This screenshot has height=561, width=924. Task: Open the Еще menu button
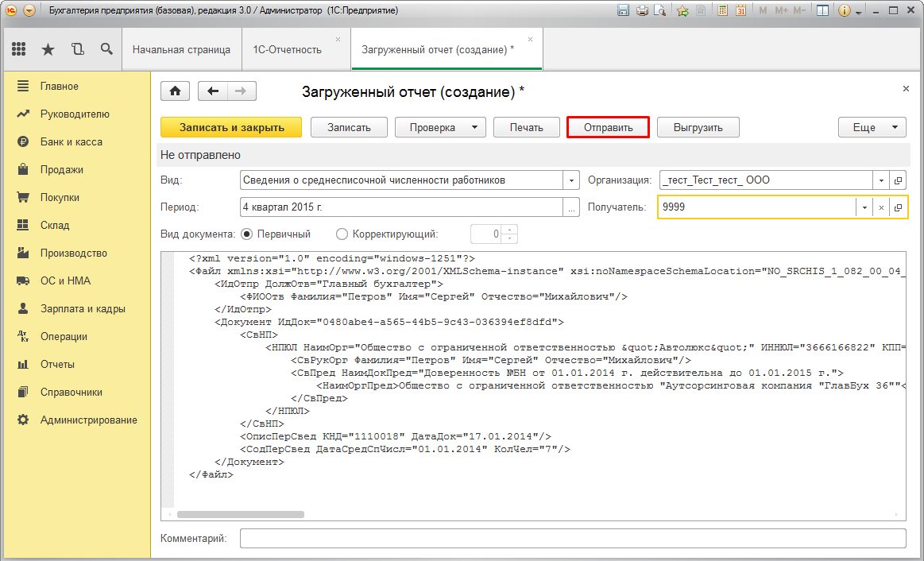pos(872,127)
